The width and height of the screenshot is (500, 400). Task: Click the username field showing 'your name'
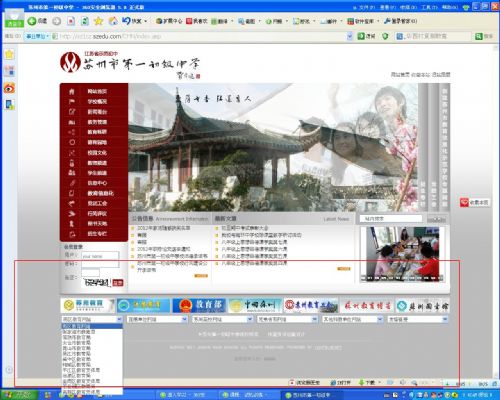coord(100,256)
